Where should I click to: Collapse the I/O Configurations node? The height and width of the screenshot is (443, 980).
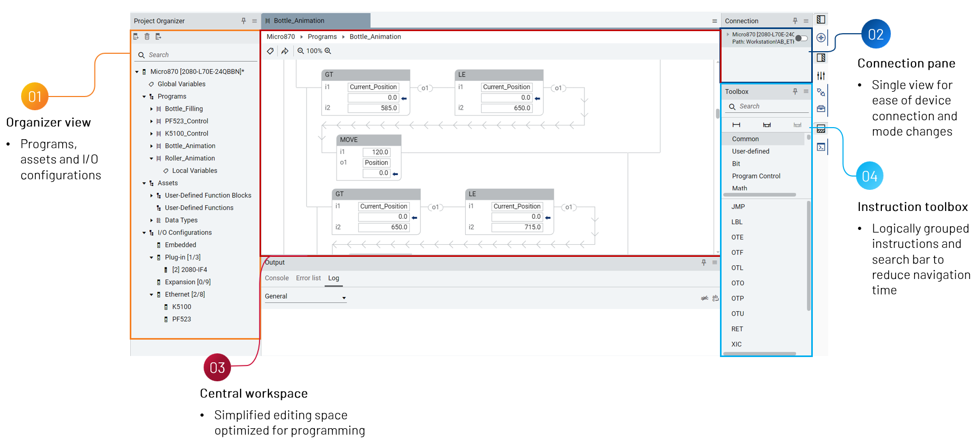[144, 233]
